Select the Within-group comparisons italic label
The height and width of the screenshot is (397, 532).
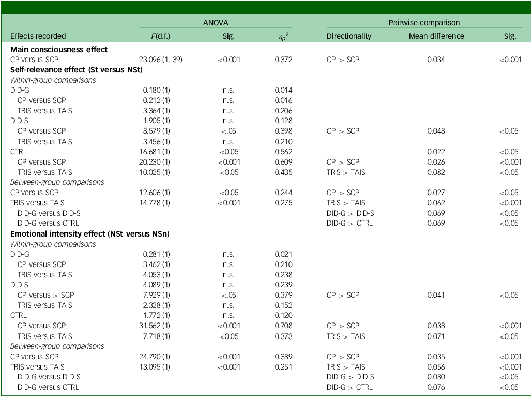coord(53,80)
